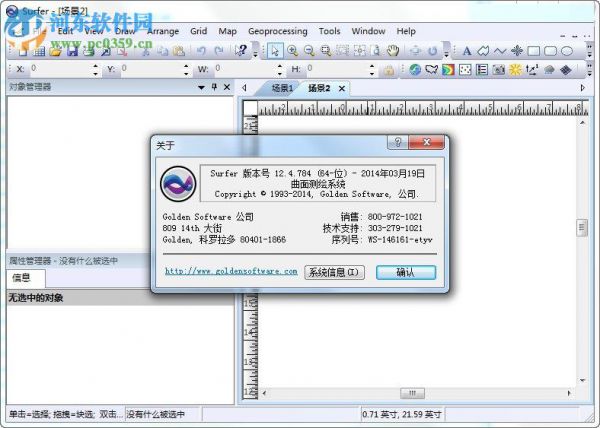Open the worksheet grid icon in toolbar

pyautogui.click(x=39, y=51)
